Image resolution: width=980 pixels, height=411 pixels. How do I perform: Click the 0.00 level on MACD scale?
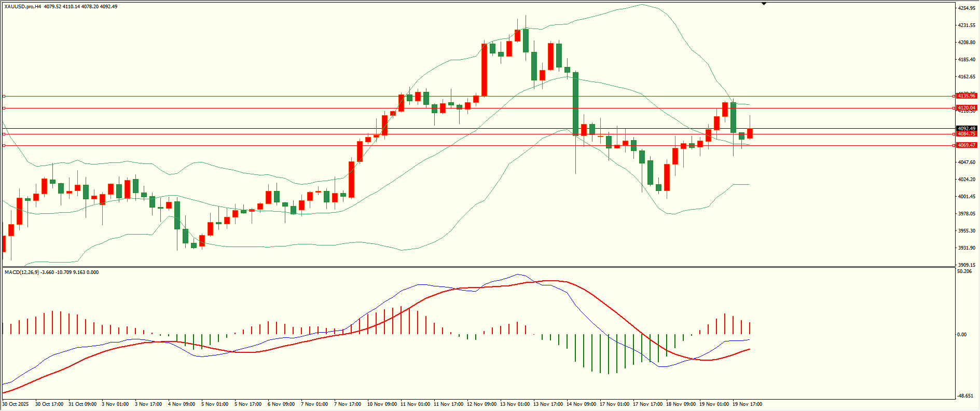[962, 335]
